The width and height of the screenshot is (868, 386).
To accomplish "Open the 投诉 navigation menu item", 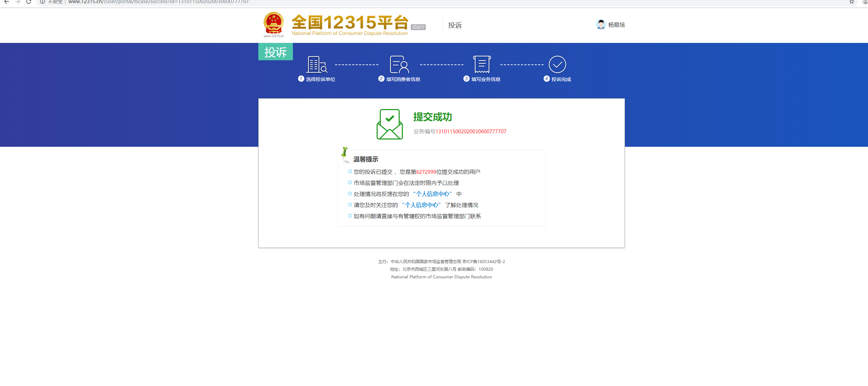I will (454, 25).
